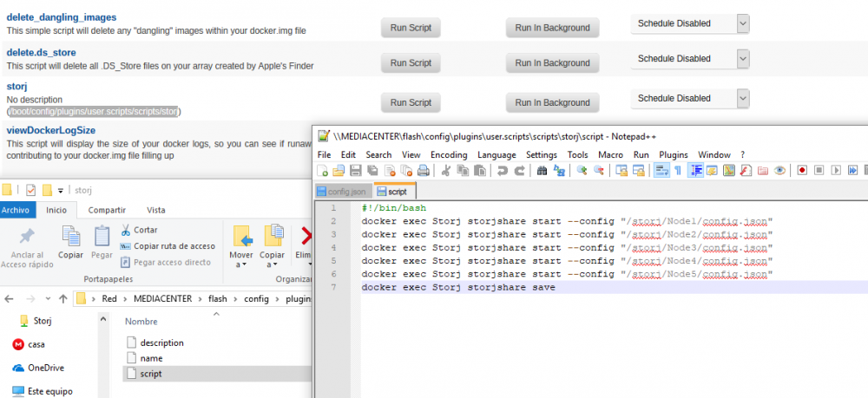This screenshot has height=398, width=868.
Task: Click the Nombre column header in Explorer
Action: 141,321
